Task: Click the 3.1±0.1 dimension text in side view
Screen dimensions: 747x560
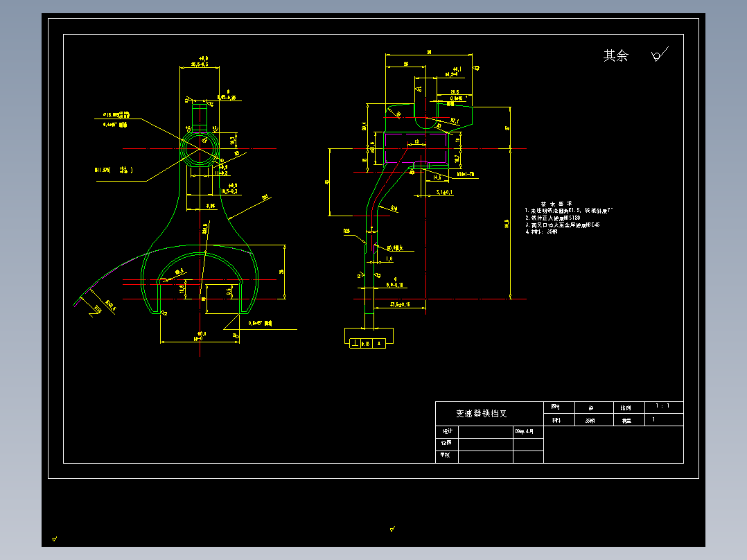Action: [x=444, y=192]
